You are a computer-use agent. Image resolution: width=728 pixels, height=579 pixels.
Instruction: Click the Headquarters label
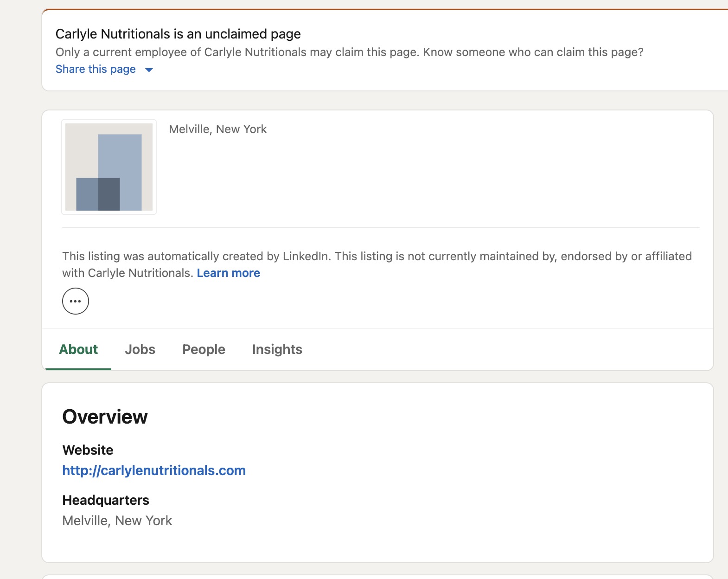coord(106,500)
